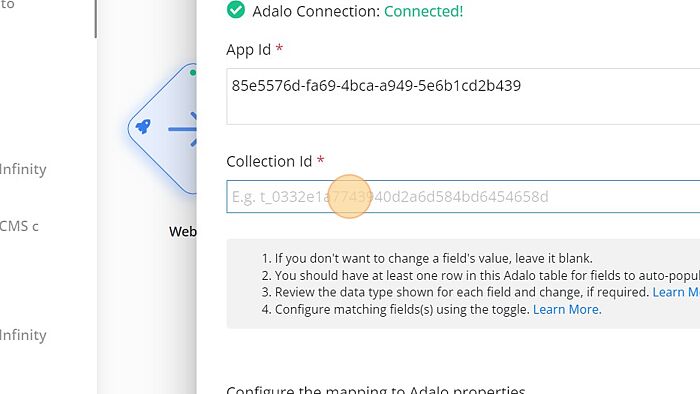Click the App Id field label
Viewport: 700px width, 394px height.
[249, 50]
